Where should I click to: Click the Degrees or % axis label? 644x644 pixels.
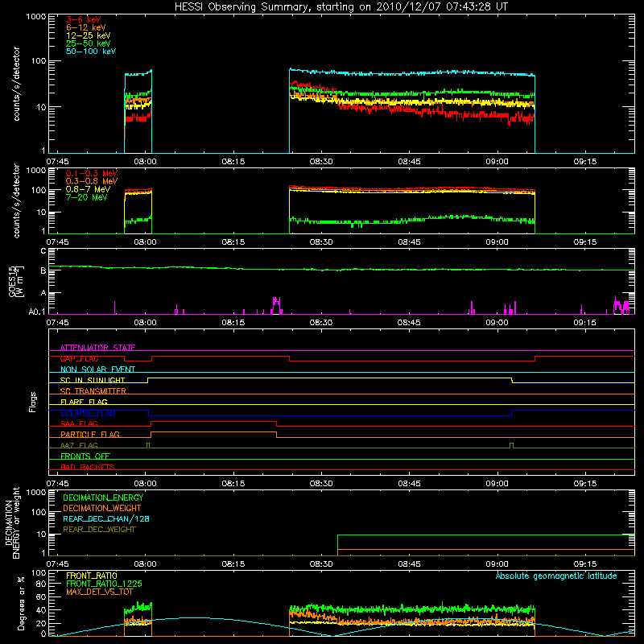(21, 603)
